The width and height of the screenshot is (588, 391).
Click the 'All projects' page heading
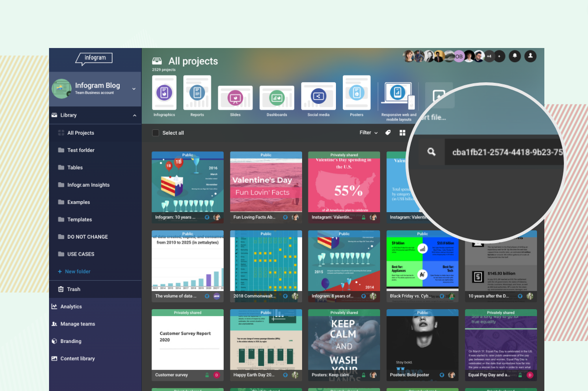tap(193, 61)
